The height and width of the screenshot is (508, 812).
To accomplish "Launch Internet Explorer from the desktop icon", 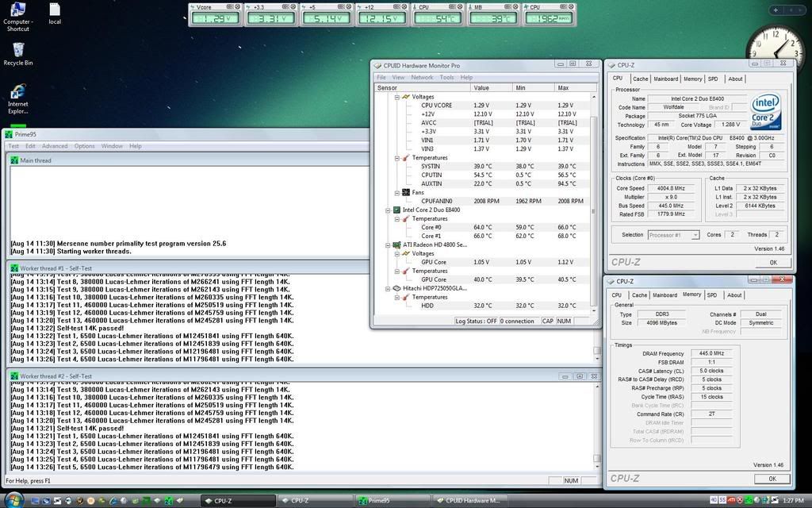I will (x=18, y=98).
